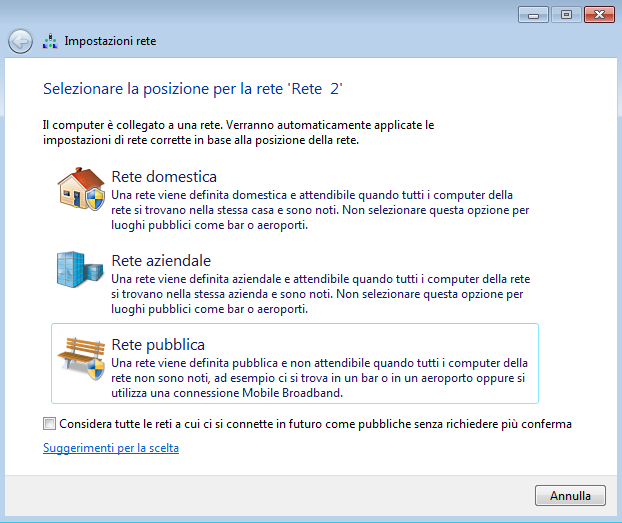
Task: Click the intro text 'Il computer è collegato a una rete'
Action: click(x=238, y=133)
